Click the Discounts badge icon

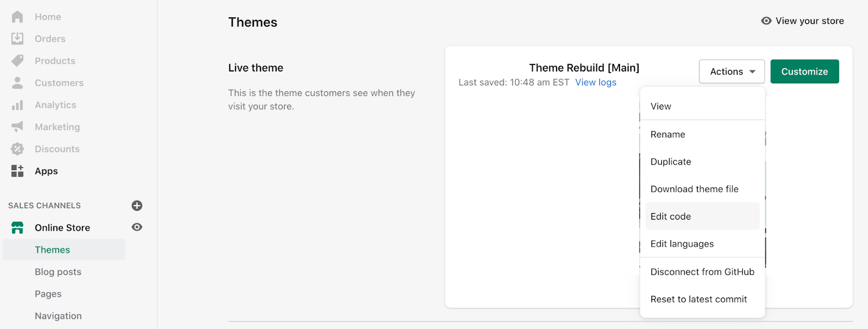coord(17,149)
